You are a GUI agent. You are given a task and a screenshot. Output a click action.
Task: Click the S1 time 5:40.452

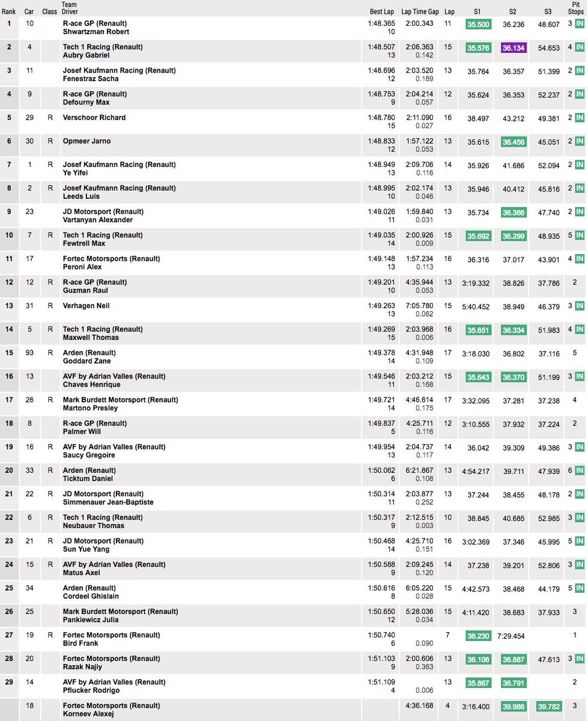[x=477, y=306]
